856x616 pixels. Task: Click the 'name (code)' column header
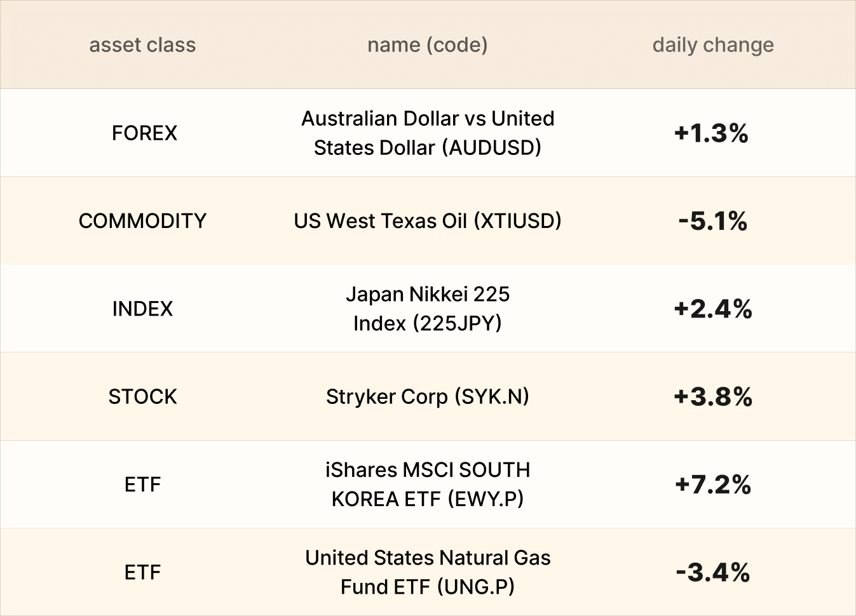click(427, 45)
